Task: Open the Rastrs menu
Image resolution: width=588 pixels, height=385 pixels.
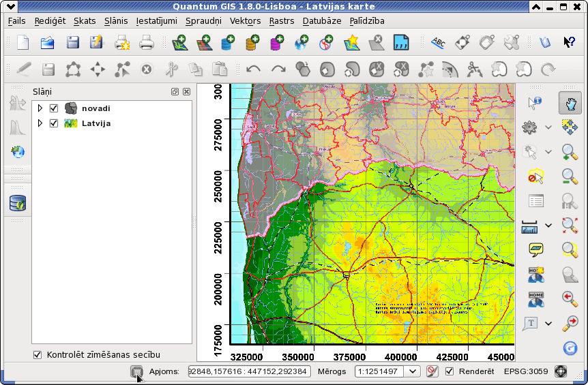Action: [282, 21]
